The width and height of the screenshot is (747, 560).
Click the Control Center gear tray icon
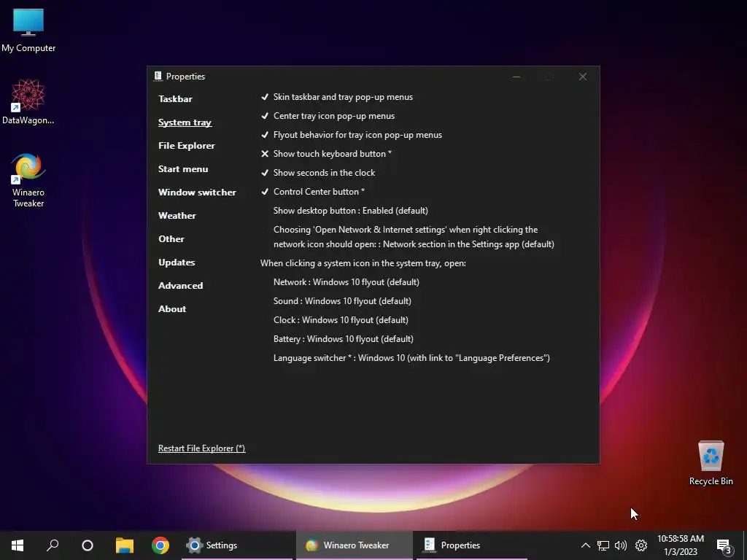point(641,545)
